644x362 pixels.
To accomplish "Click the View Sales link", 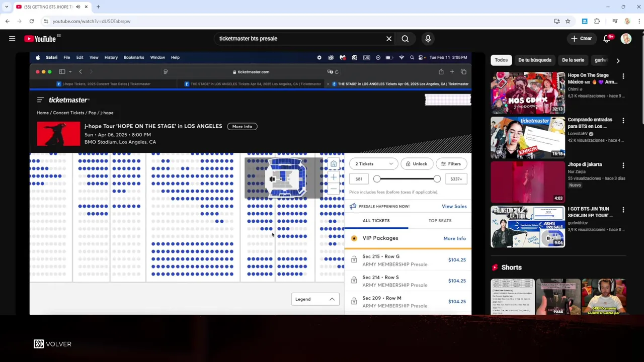I will (x=454, y=206).
